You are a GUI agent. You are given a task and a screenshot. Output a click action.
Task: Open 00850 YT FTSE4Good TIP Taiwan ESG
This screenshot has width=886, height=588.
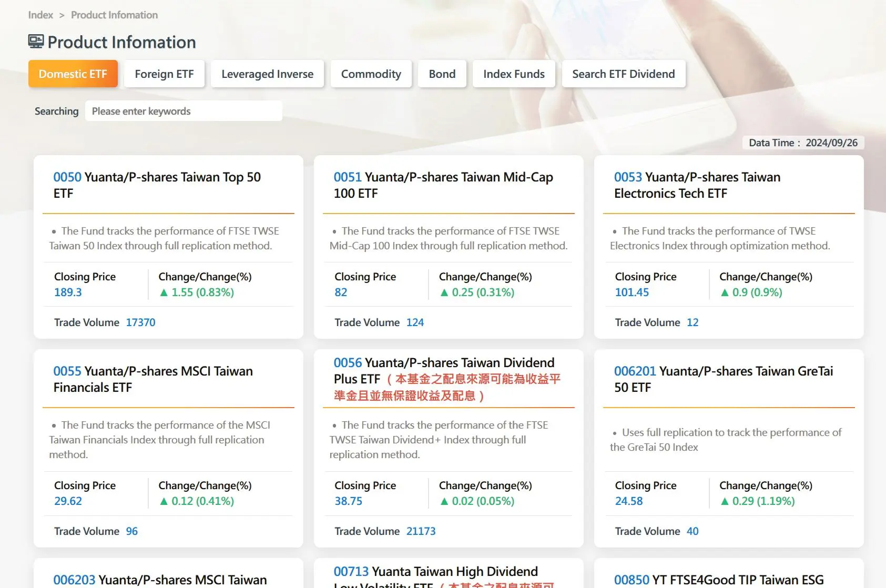(x=719, y=580)
